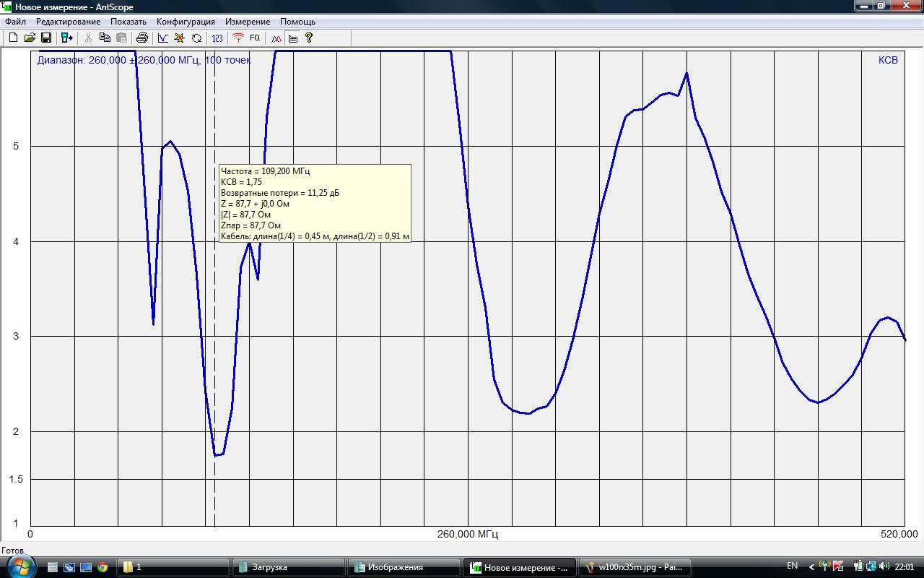Click the |Z| = 87,7 Ом line
The width and height of the screenshot is (924, 578).
click(245, 215)
